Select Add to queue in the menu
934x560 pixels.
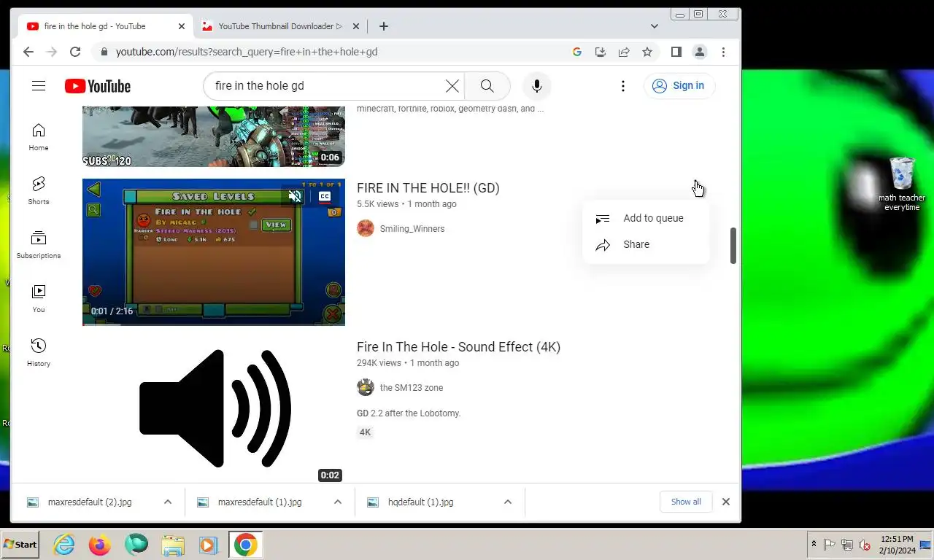click(x=646, y=218)
